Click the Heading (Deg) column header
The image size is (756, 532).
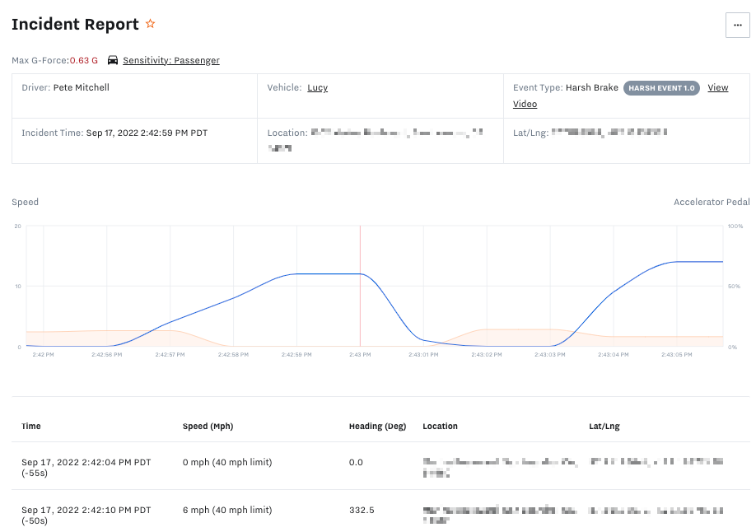point(376,426)
